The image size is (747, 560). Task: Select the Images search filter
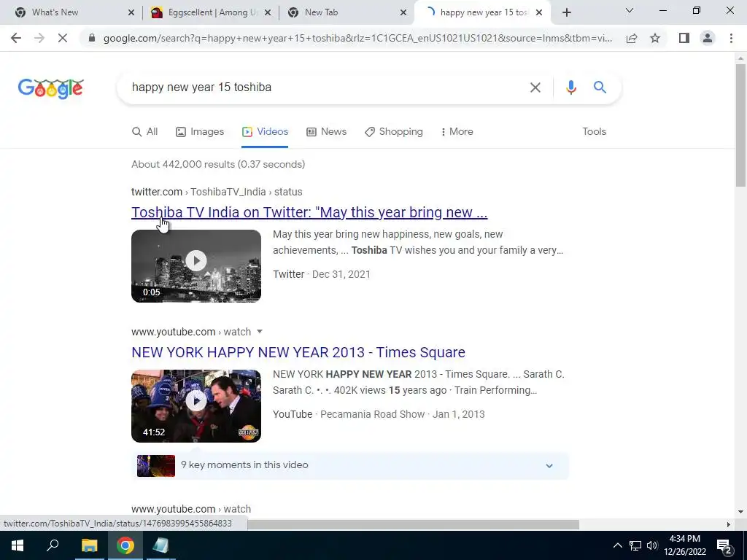pyautogui.click(x=200, y=131)
